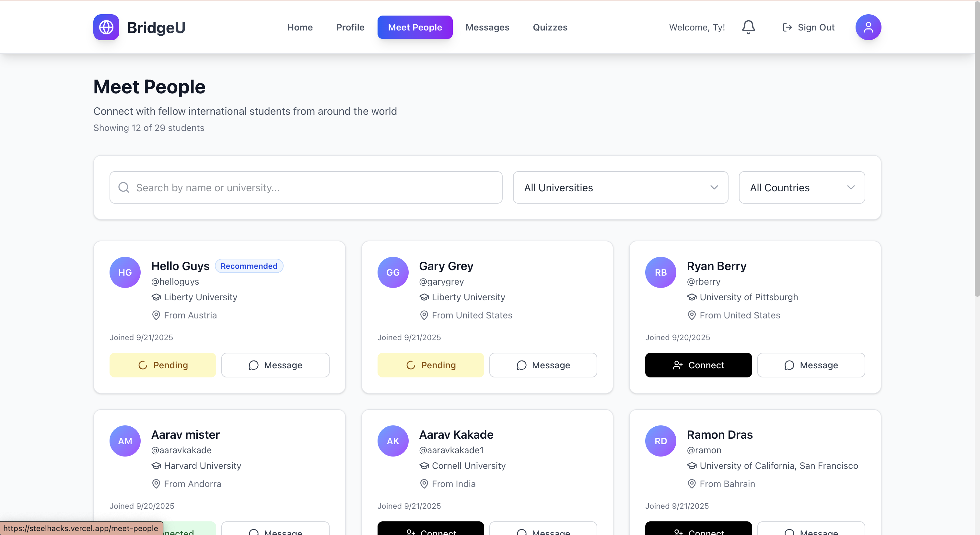
Task: Click the user avatar icon in header
Action: coord(868,27)
